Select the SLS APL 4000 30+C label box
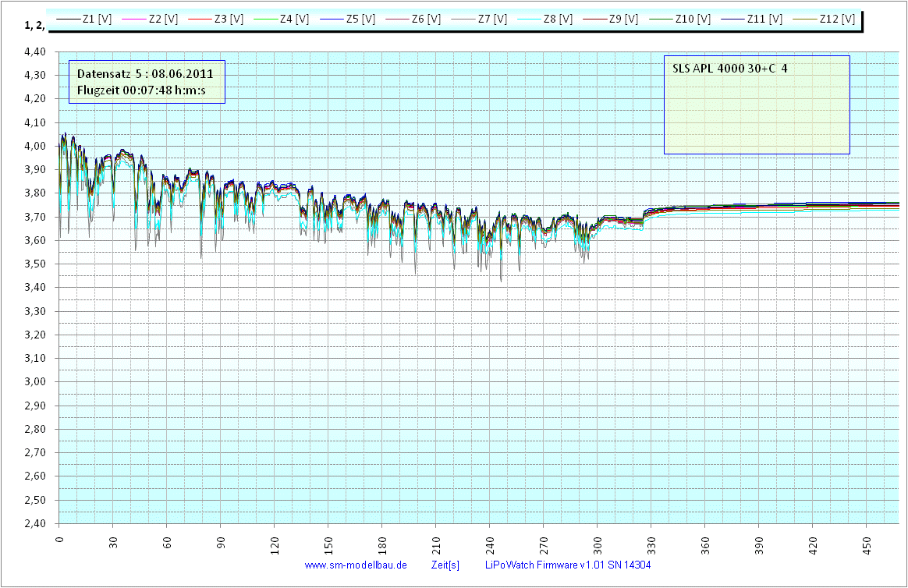Image resolution: width=908 pixels, height=588 pixels. pos(756,104)
